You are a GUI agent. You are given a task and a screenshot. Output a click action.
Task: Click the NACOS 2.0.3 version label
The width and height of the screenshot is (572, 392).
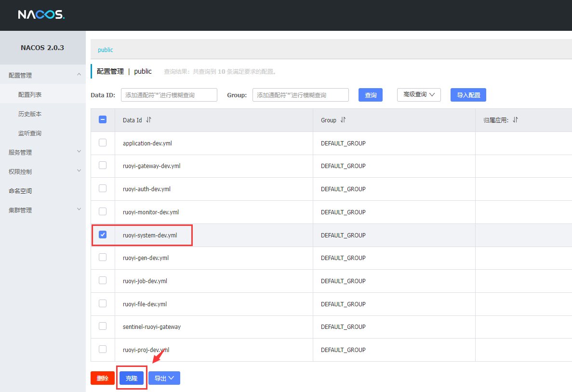42,48
